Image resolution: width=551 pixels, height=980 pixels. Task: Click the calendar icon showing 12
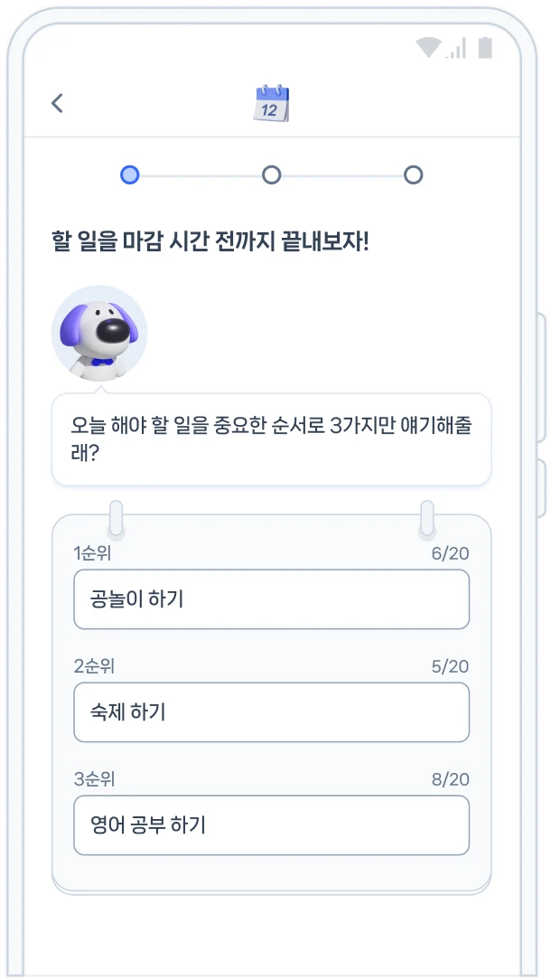(272, 103)
